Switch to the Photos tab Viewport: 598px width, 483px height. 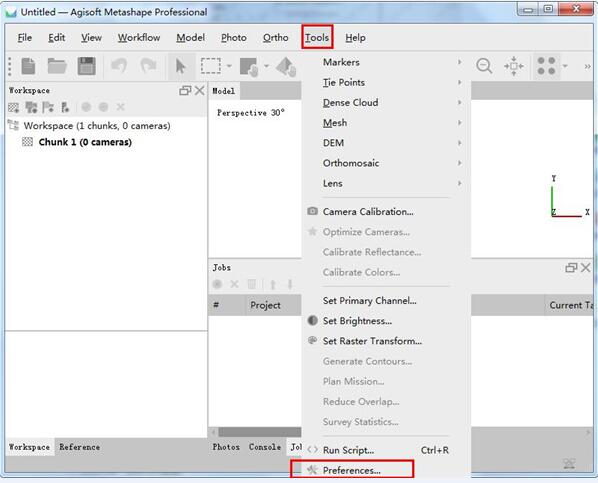(x=226, y=447)
